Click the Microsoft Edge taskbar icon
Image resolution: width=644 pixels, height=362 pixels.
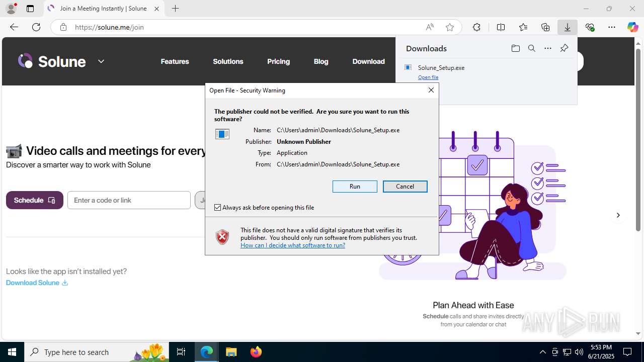(x=207, y=352)
